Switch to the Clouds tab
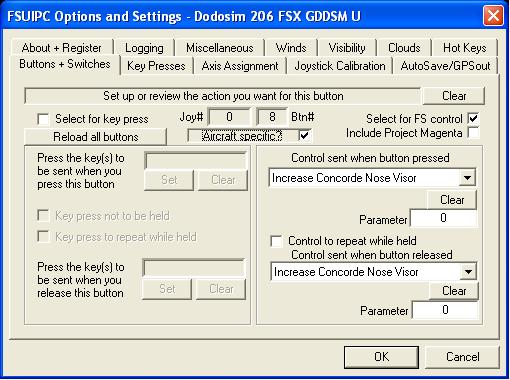Screen dimensions: 510x380 tap(404, 48)
